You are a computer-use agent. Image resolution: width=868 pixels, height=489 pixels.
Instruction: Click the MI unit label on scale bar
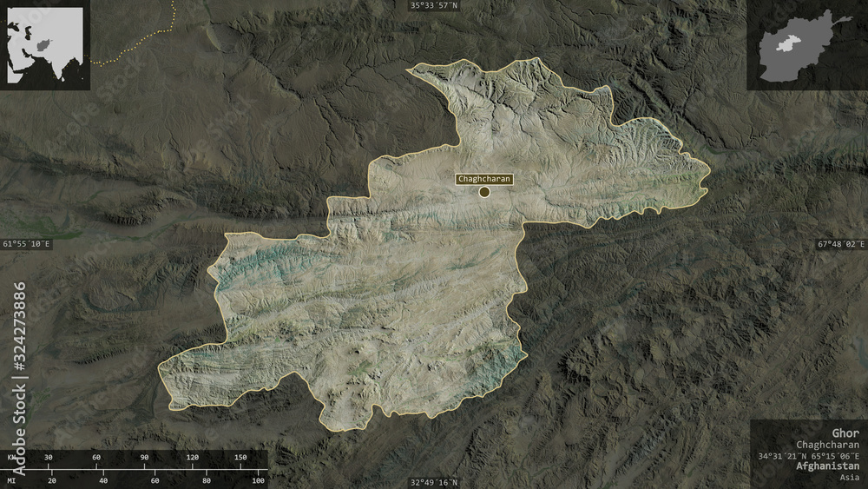(11, 480)
